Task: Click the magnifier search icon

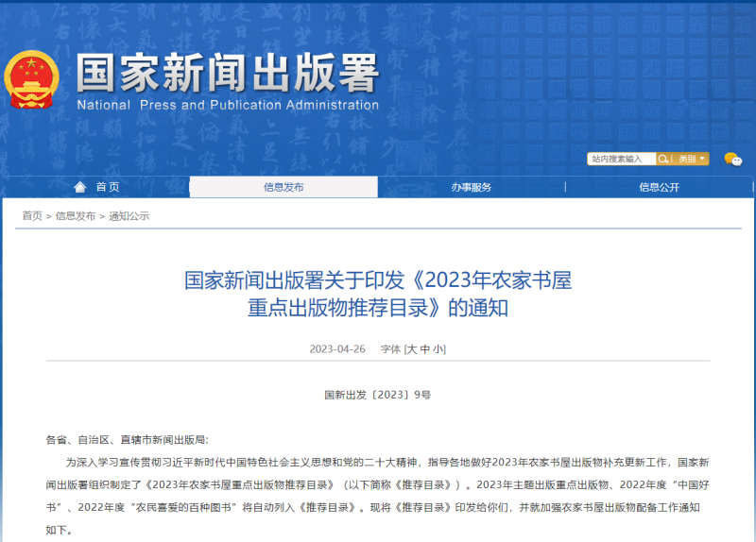Action: (663, 159)
